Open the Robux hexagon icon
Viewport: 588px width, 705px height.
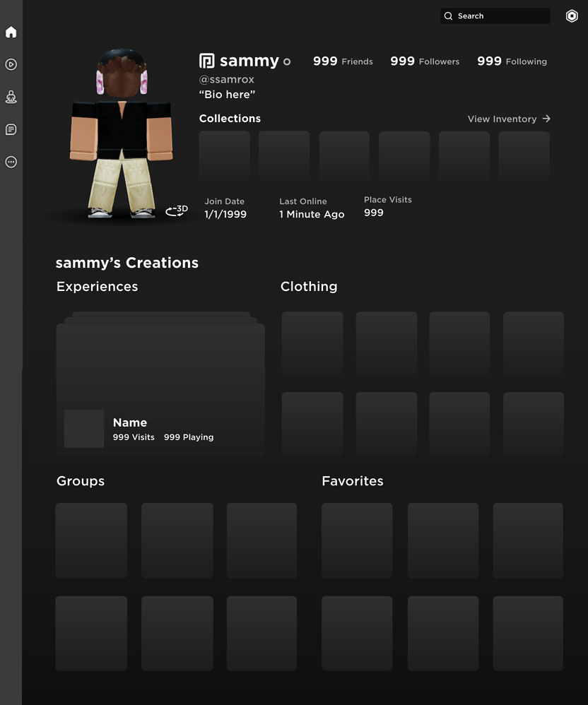click(571, 16)
